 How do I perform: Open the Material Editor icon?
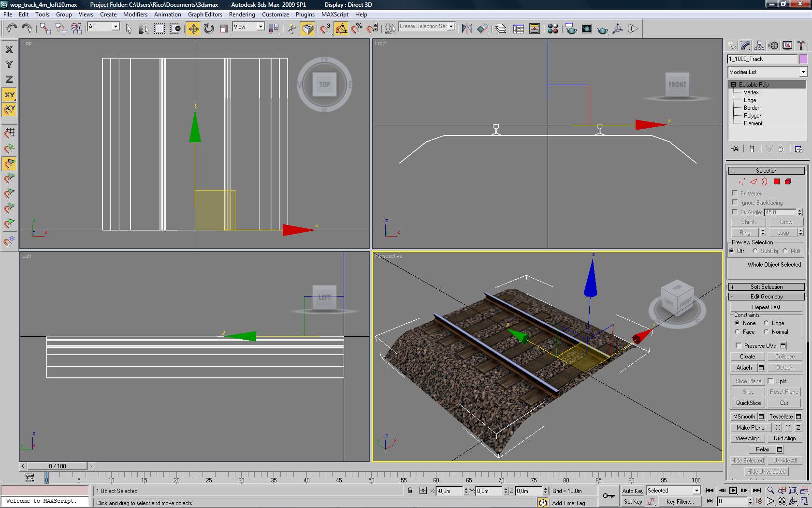coord(553,29)
